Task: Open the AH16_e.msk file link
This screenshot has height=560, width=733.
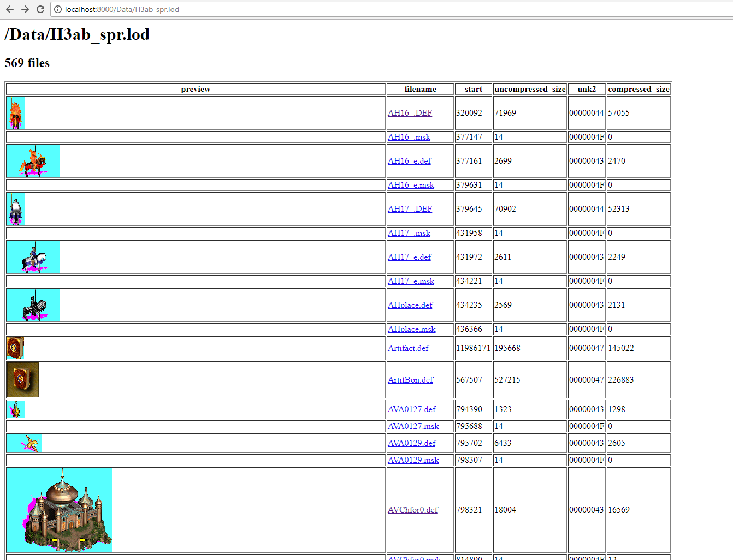Action: coord(411,185)
